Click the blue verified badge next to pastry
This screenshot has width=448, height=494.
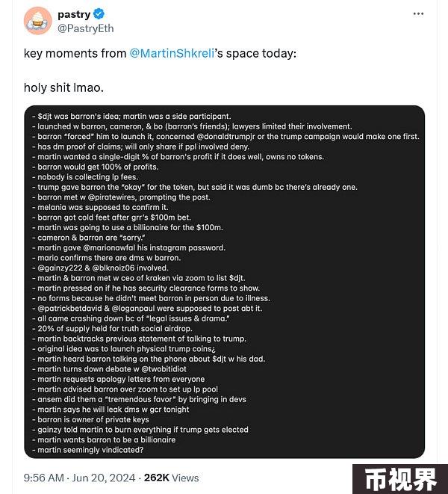click(x=99, y=14)
